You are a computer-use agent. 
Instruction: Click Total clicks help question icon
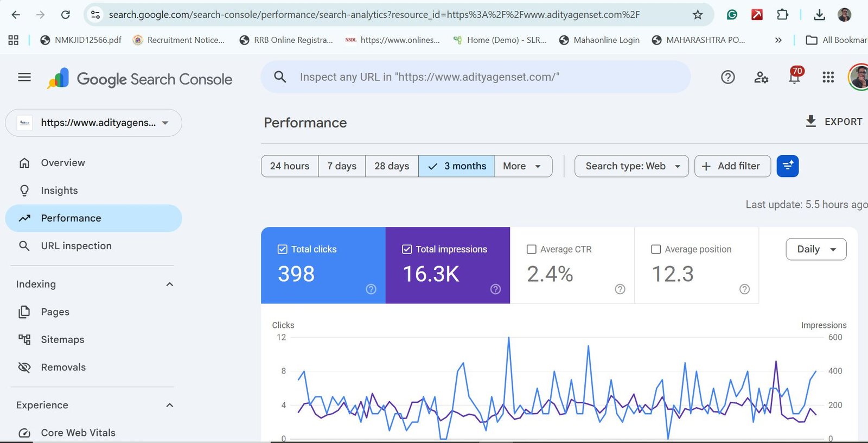(x=371, y=289)
